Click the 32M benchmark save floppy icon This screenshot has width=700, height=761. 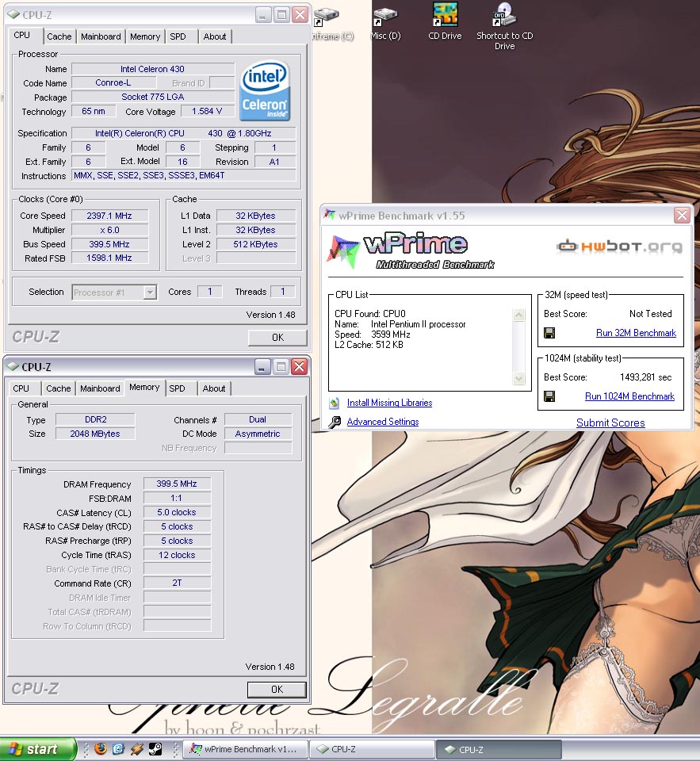pyautogui.click(x=549, y=333)
